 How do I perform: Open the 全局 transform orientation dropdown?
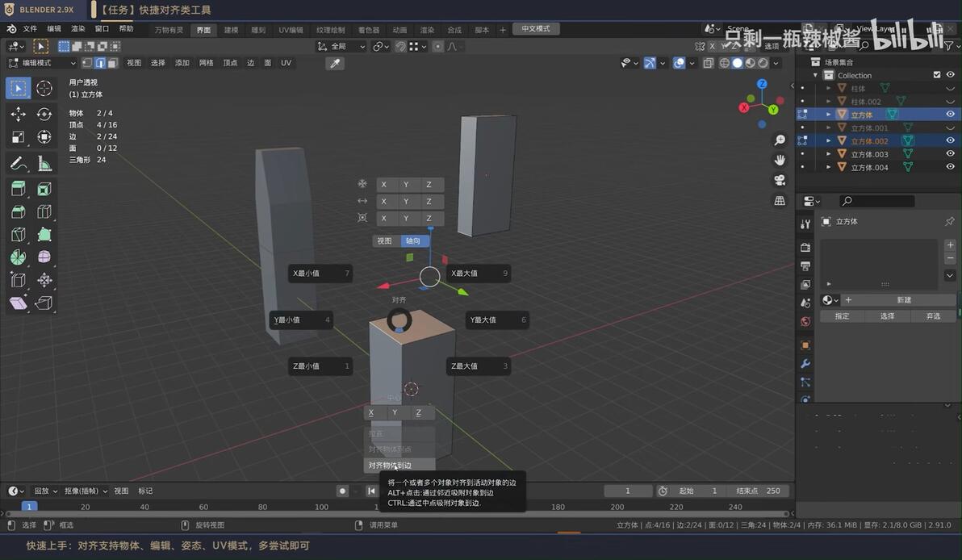tap(341, 47)
